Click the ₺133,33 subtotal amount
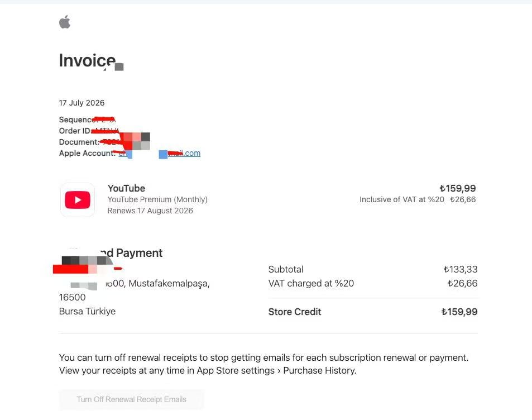Viewport: 532px width, 420px height. pos(461,269)
